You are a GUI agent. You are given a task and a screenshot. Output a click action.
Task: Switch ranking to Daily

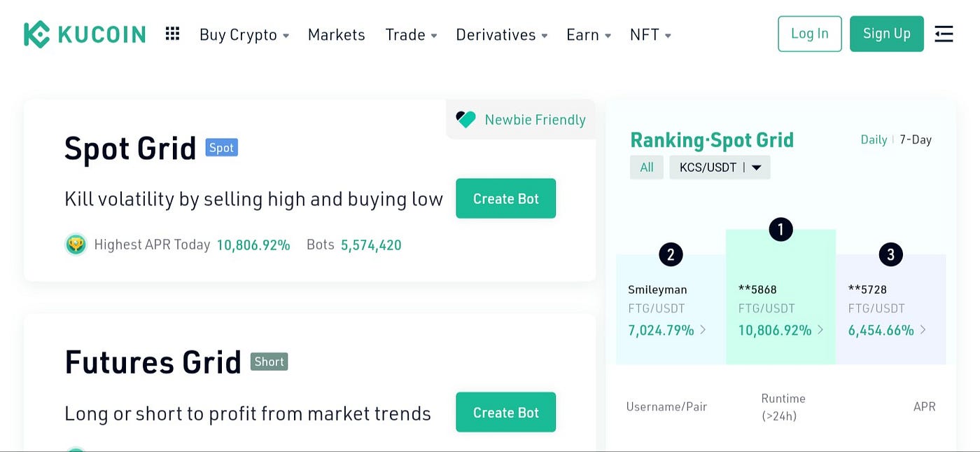point(874,139)
